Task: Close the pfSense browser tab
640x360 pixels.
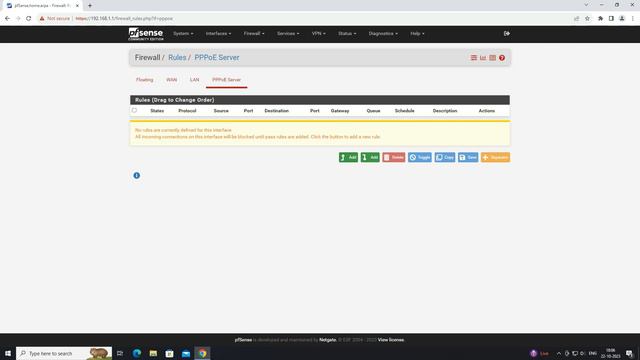Action: coord(77,6)
